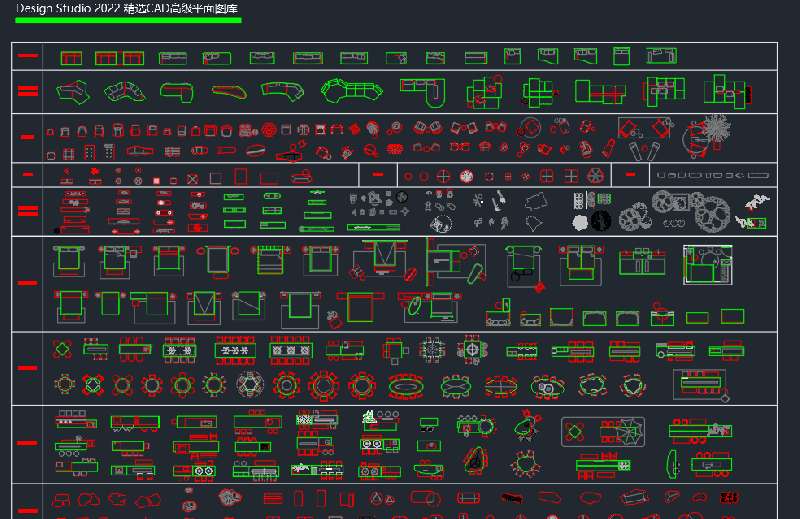Click the red marker beside first sofa row
800x519 pixels.
[x=28, y=56]
